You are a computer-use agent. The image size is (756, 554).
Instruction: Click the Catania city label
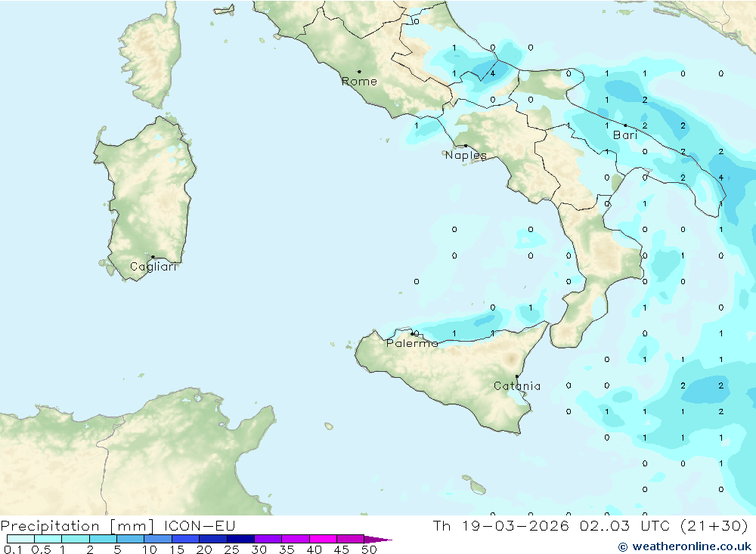[x=517, y=385]
